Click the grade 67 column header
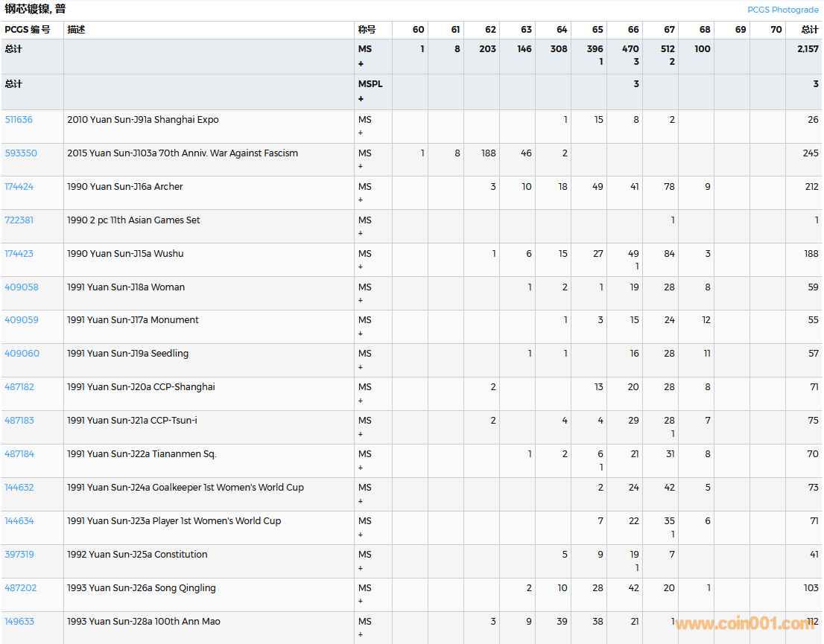This screenshot has height=644, width=824. pos(669,30)
